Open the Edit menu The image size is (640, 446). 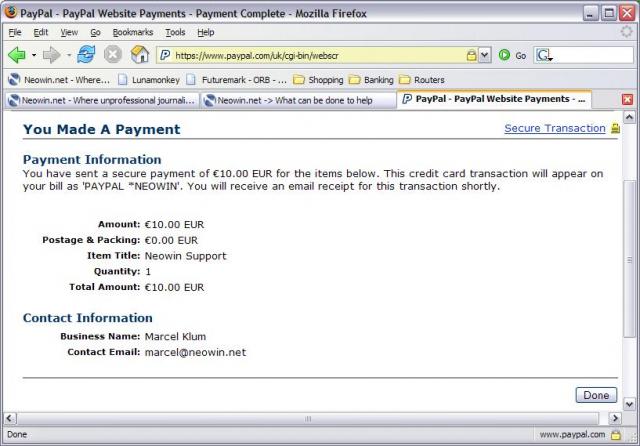(x=40, y=32)
